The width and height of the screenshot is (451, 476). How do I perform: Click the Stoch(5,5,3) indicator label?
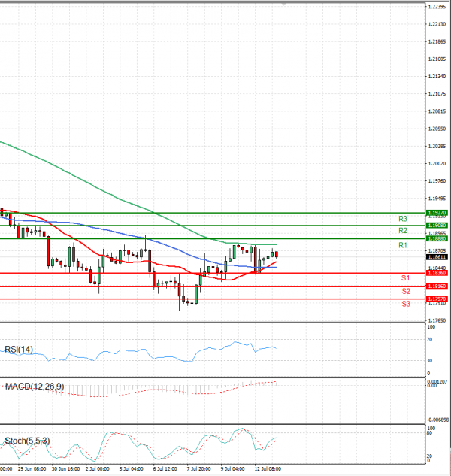coord(27,441)
